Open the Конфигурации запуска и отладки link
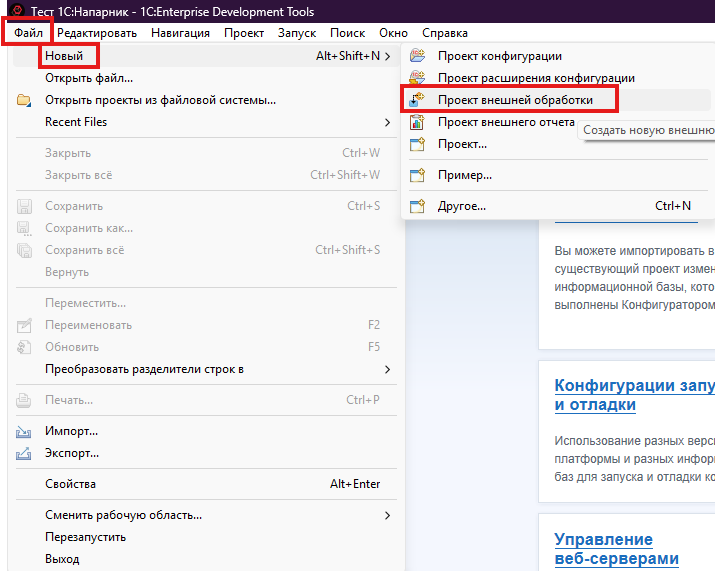Image resolution: width=715 pixels, height=571 pixels. [x=634, y=395]
